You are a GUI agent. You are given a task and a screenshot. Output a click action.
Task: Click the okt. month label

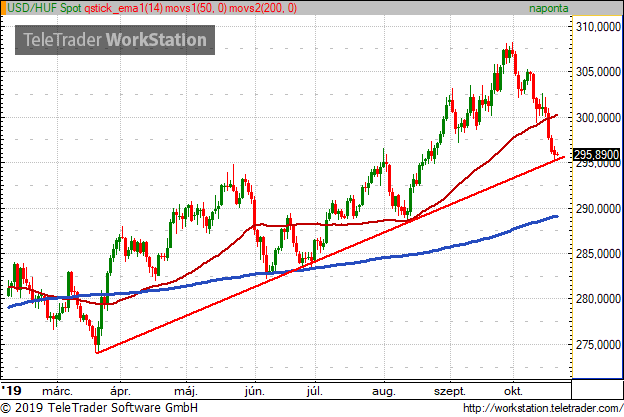513,391
